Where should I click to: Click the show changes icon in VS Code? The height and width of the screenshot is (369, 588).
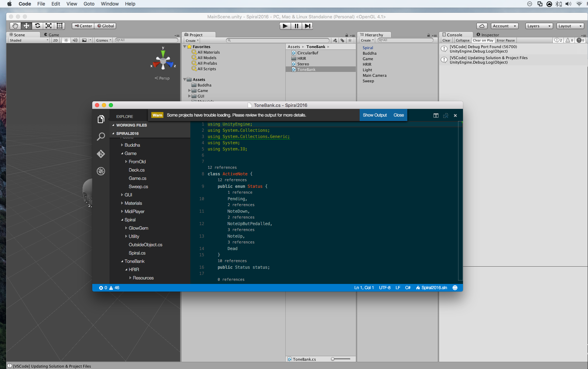coord(446,116)
